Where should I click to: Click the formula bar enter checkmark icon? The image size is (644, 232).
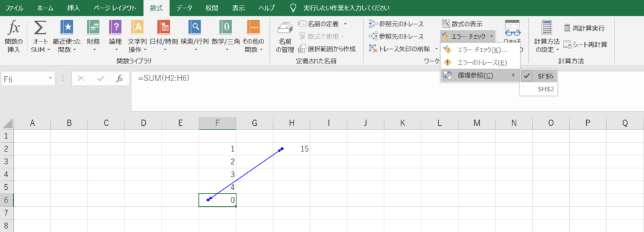pos(100,79)
